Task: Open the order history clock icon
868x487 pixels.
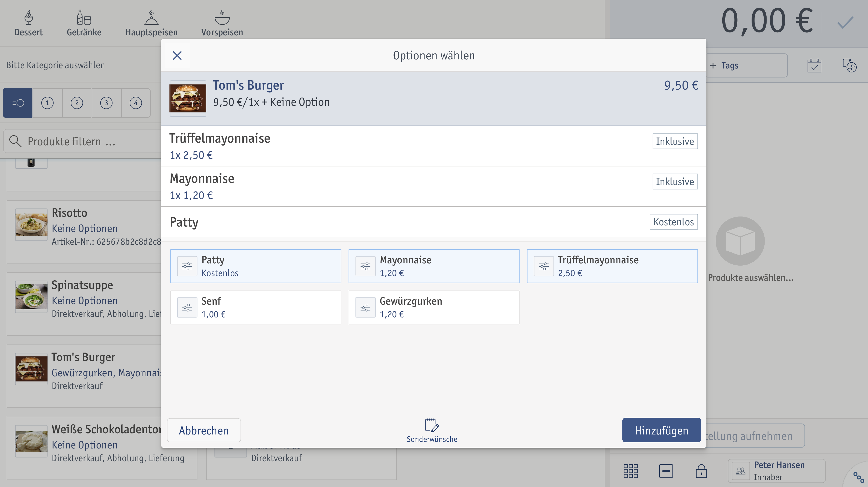Action: pyautogui.click(x=850, y=66)
